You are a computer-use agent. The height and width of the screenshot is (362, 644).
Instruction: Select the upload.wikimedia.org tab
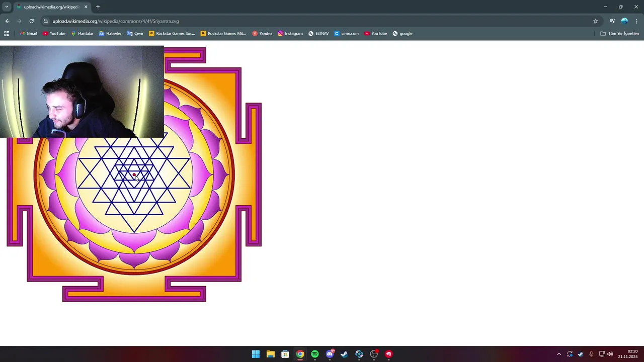(52, 7)
